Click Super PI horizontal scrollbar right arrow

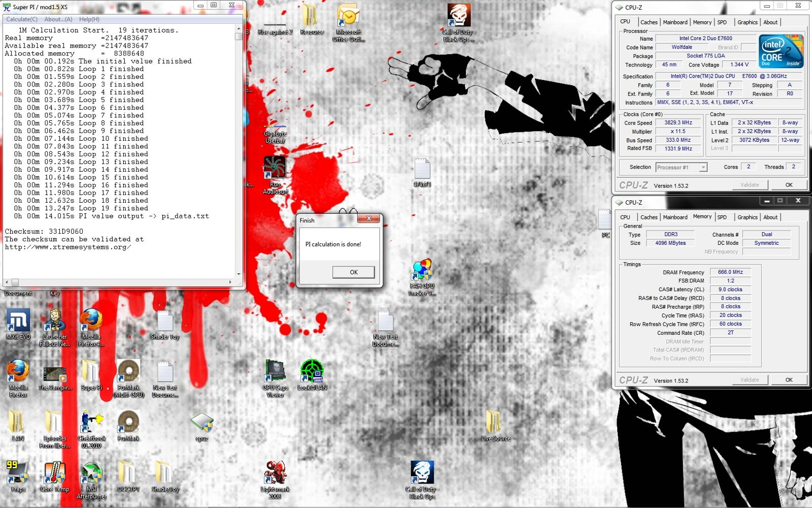tap(230, 282)
